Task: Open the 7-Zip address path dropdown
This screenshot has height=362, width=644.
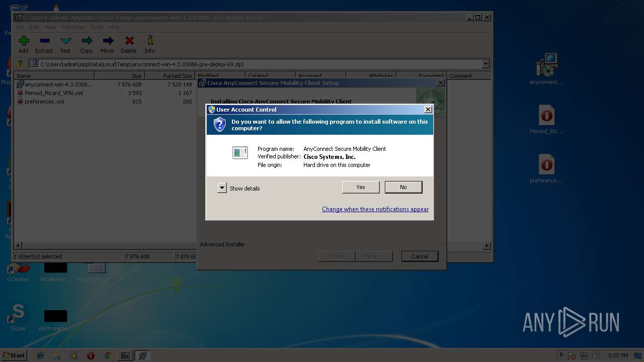Action: (x=486, y=64)
